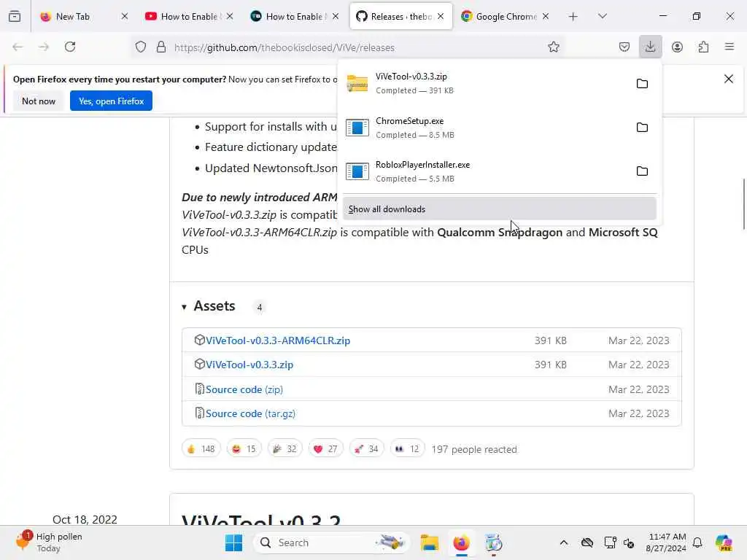List all tabs with the chevron
The image size is (747, 560).
(602, 16)
